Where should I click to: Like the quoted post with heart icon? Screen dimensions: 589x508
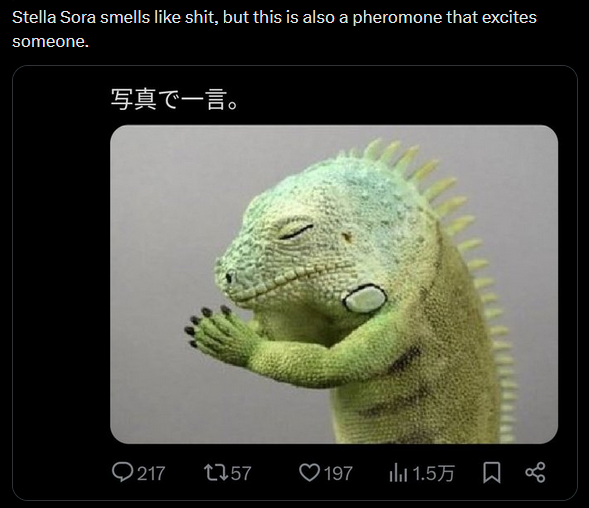[309, 472]
